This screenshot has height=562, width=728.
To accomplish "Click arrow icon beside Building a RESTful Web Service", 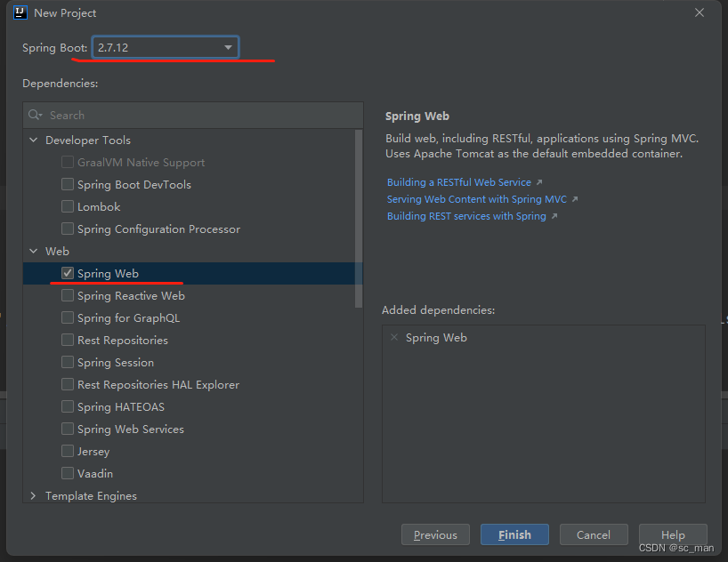I will (x=539, y=182).
